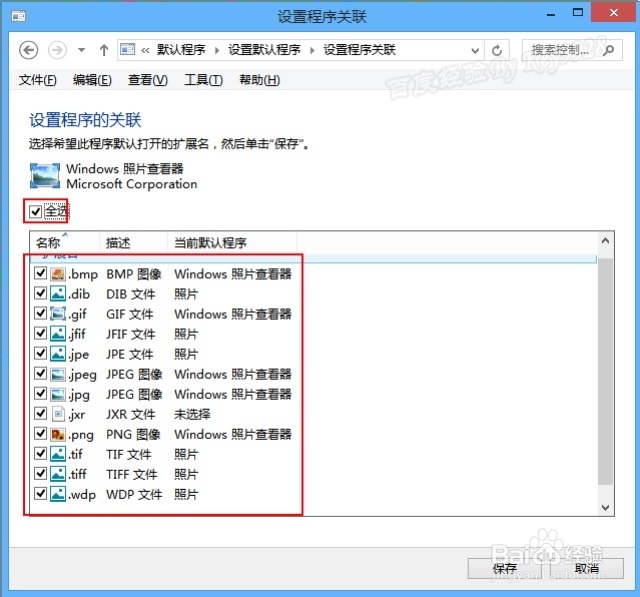Viewport: 640px width, 597px height.
Task: Click the Refresh button
Action: coord(497,51)
